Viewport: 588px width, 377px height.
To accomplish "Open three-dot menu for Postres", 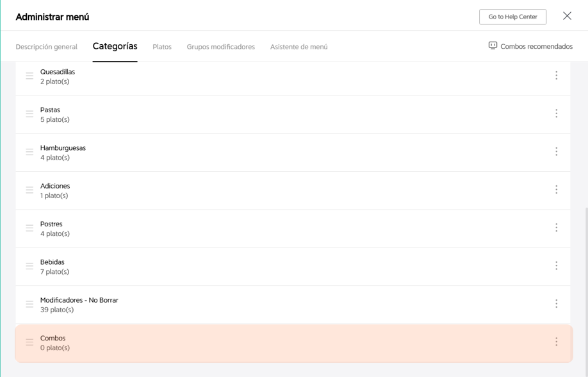I will pyautogui.click(x=556, y=228).
